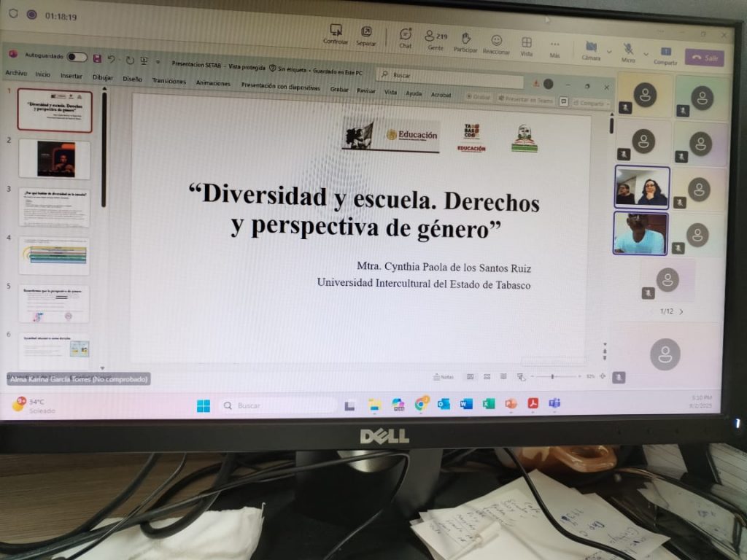Click the participant video tile with two people
This screenshot has height=560, width=747.
(642, 187)
